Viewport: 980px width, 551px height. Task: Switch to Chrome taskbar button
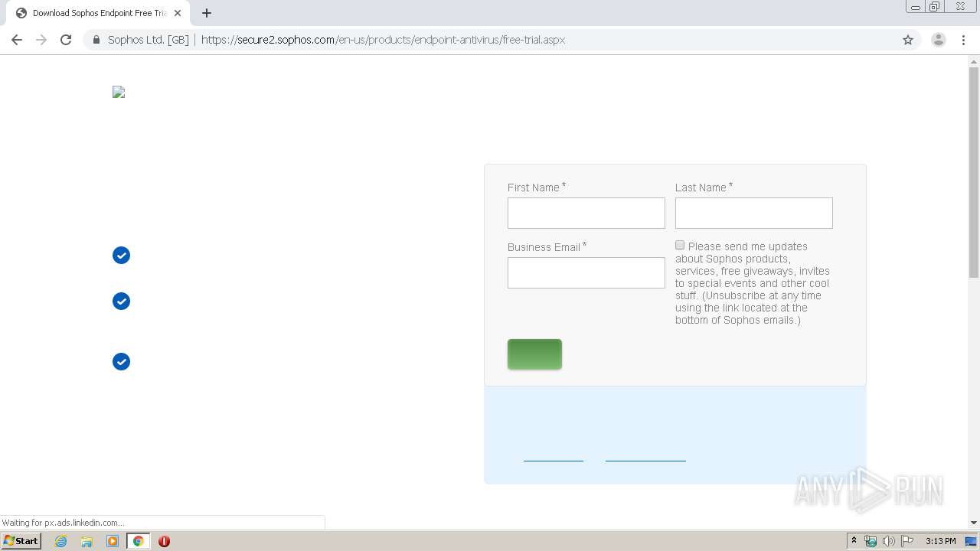[x=138, y=541]
